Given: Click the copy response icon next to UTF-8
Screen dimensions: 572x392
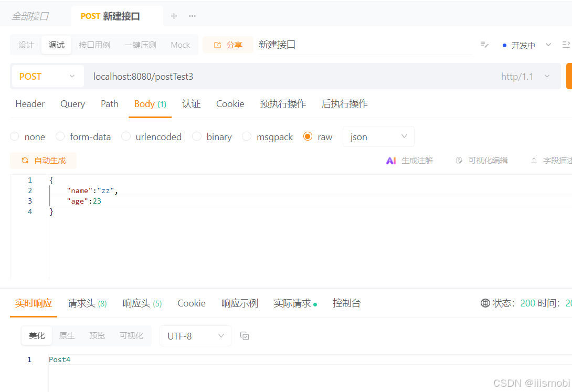Looking at the screenshot, I should [245, 336].
